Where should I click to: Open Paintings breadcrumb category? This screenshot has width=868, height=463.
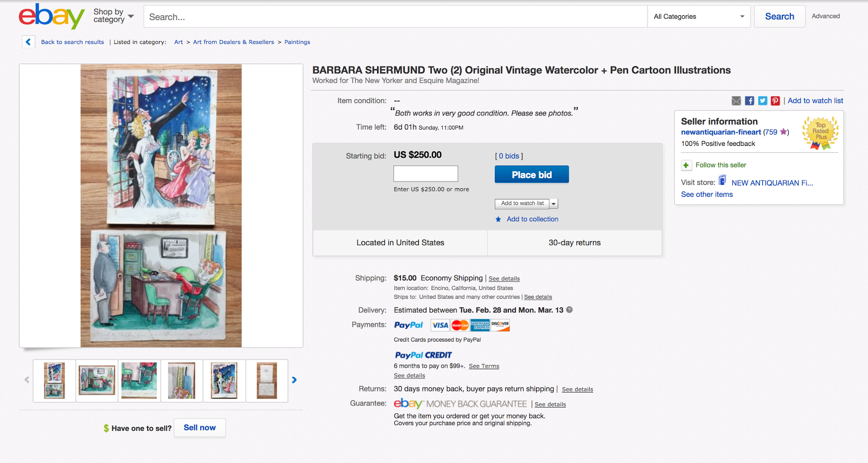[x=297, y=42]
